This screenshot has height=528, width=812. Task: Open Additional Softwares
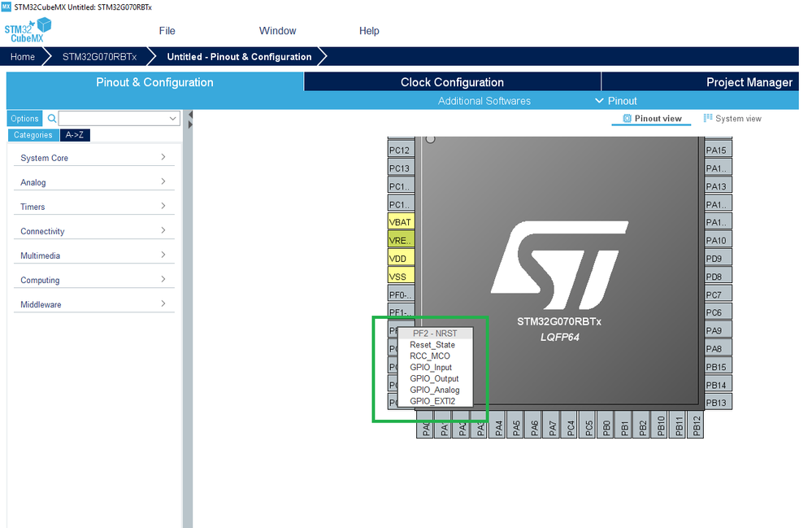click(x=484, y=101)
